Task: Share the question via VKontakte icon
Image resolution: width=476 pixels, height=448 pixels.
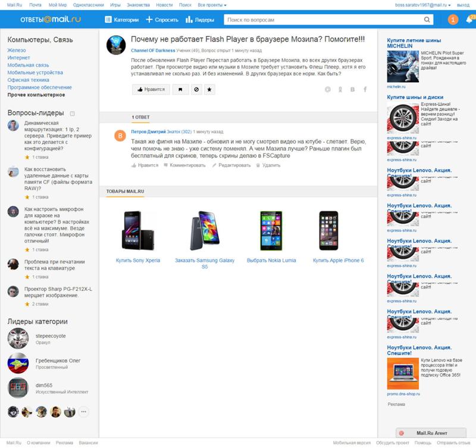Action: [352, 89]
